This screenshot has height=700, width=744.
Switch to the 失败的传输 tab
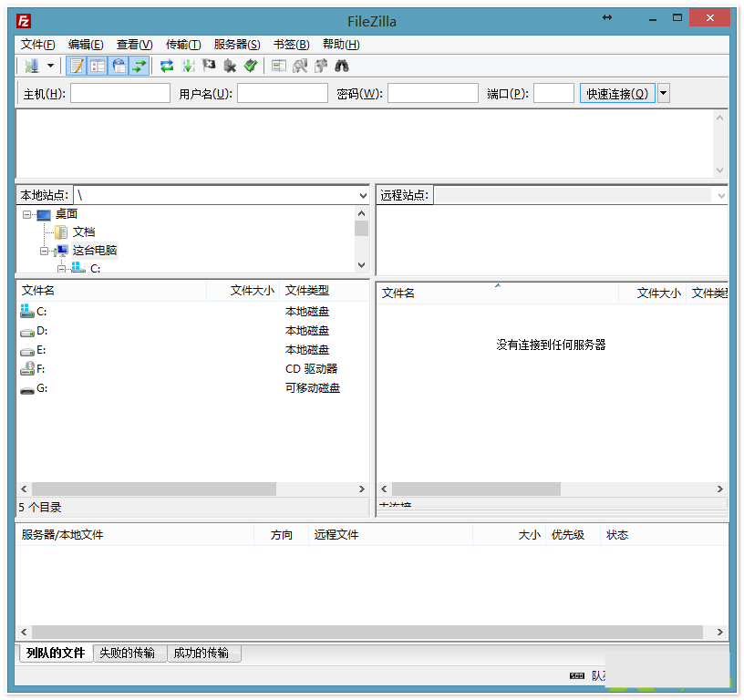(x=127, y=654)
